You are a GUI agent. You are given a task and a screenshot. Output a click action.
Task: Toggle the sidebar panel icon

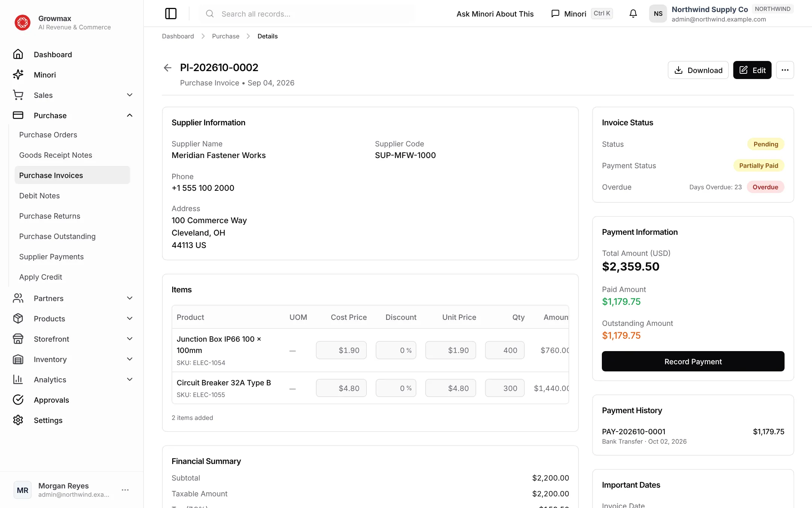tap(171, 14)
